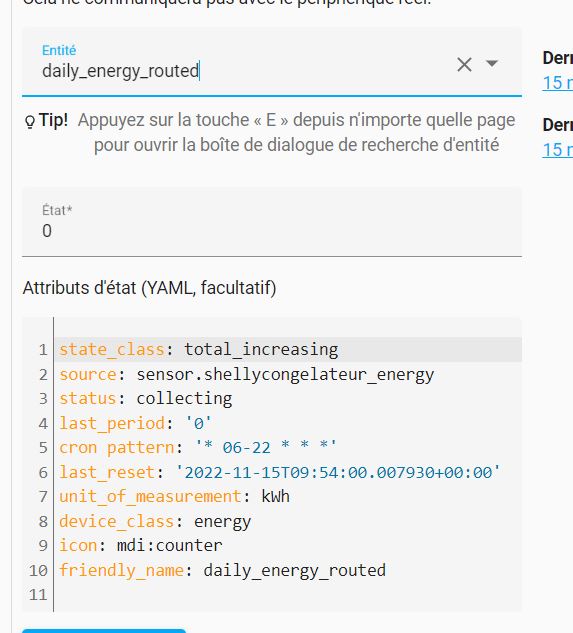Click line number 1 in editor gutter
Viewport: 573px width, 633px height.
pyautogui.click(x=43, y=350)
